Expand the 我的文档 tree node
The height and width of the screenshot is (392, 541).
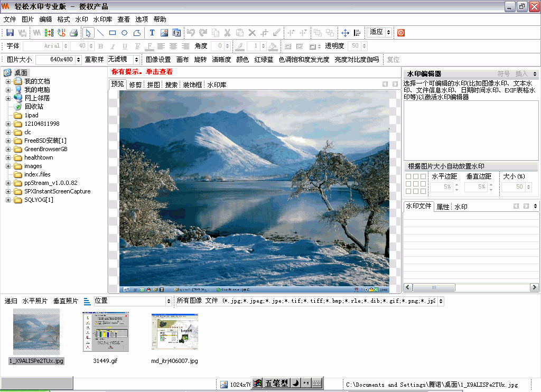point(8,81)
